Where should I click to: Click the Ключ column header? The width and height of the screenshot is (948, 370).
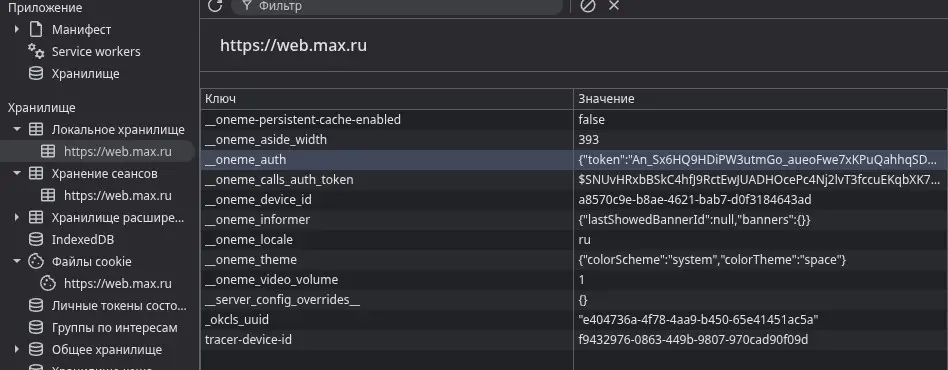pos(387,99)
